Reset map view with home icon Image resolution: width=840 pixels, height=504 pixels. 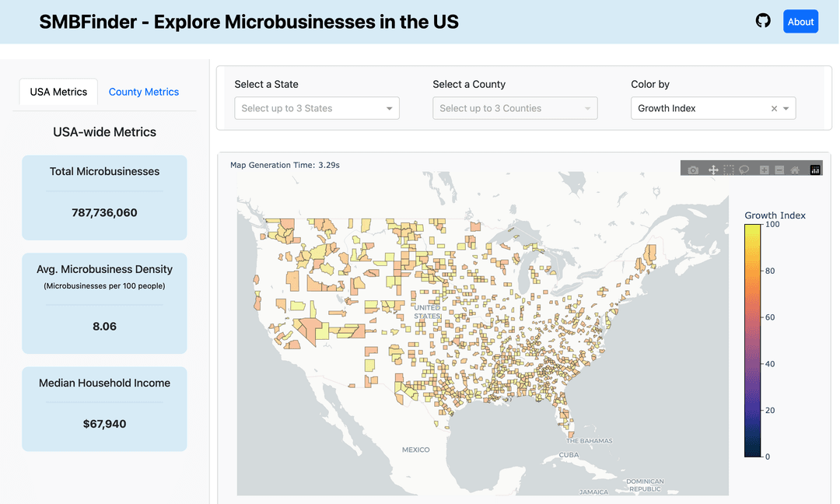tap(795, 170)
